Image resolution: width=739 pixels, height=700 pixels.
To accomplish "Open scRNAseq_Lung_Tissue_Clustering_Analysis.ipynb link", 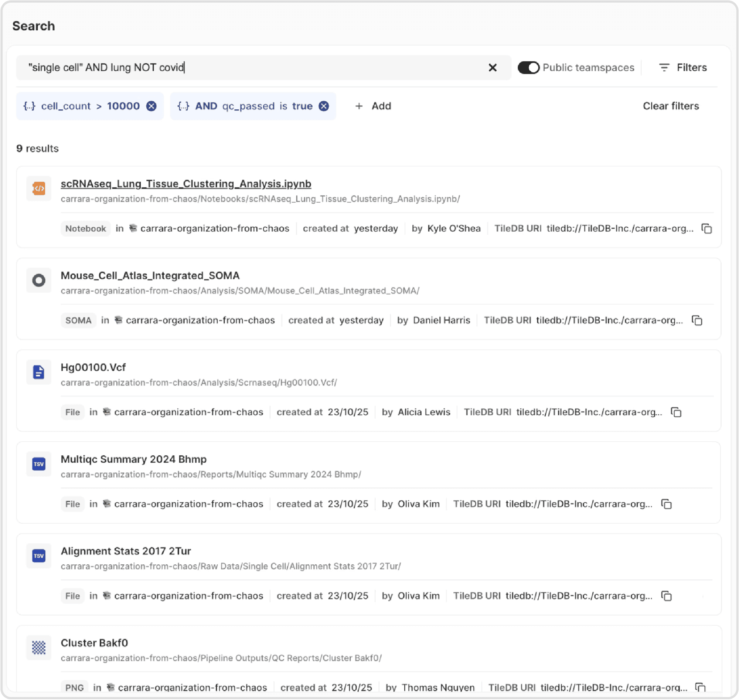I will pos(186,184).
